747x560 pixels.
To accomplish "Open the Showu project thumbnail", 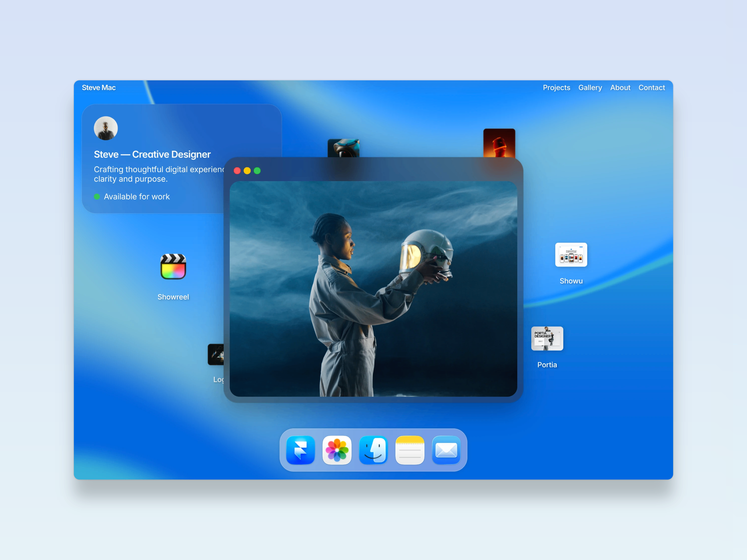I will click(x=571, y=255).
